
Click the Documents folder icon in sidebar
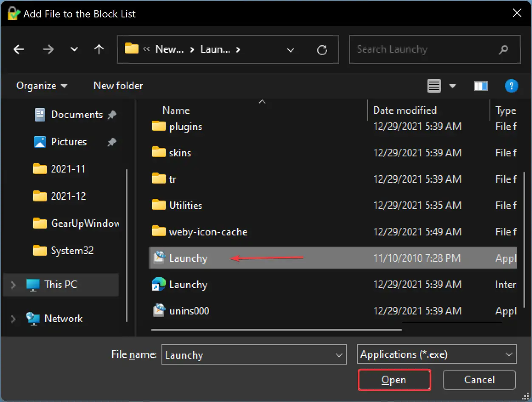(40, 115)
